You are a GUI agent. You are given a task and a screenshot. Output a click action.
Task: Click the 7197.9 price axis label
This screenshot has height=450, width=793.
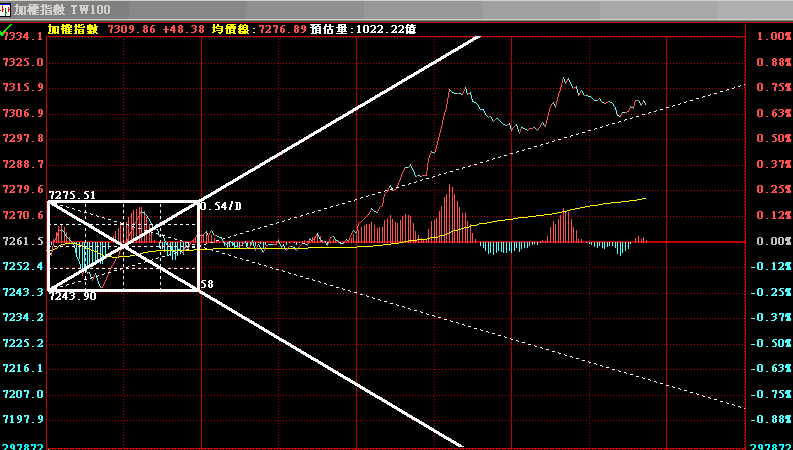click(x=22, y=420)
